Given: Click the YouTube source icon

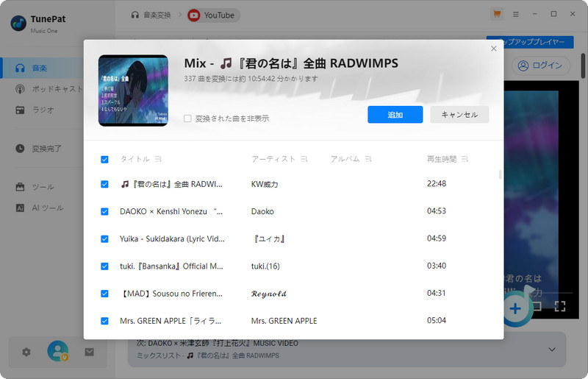Looking at the screenshot, I should click(x=194, y=15).
